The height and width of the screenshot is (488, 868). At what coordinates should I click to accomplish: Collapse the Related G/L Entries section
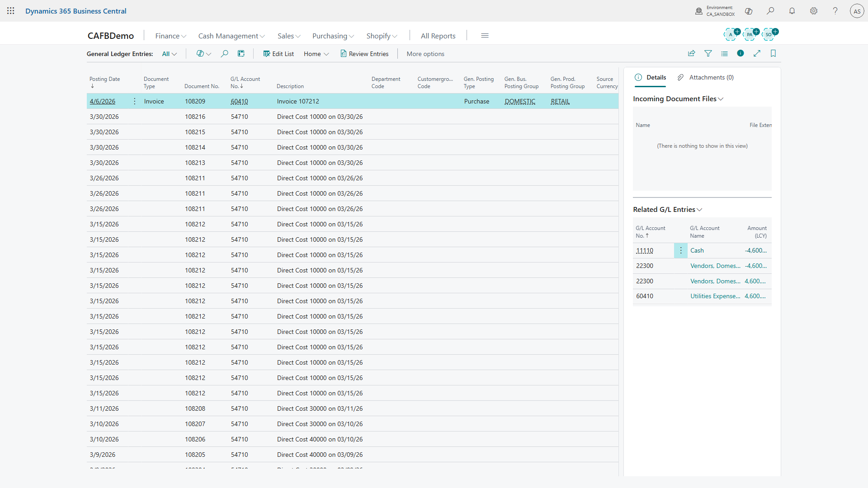click(x=700, y=209)
